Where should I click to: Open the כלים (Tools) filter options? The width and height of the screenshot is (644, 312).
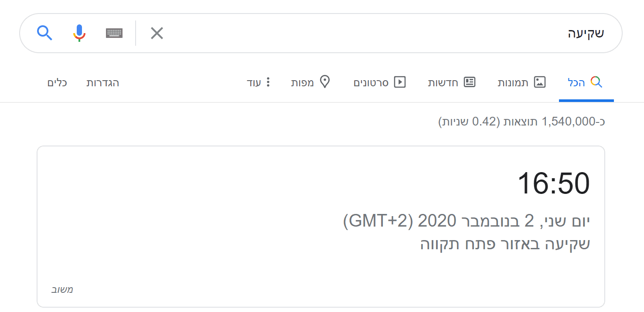point(57,83)
